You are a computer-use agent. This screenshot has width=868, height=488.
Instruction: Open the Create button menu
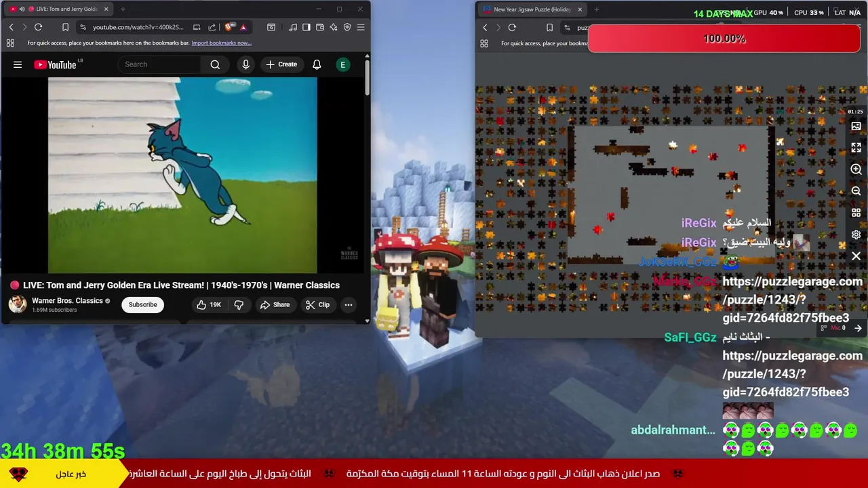click(281, 64)
